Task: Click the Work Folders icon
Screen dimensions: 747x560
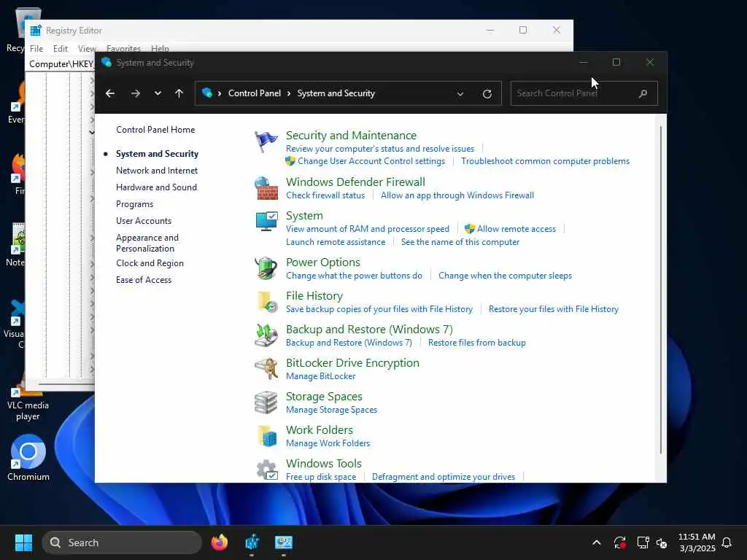Action: [x=267, y=436]
